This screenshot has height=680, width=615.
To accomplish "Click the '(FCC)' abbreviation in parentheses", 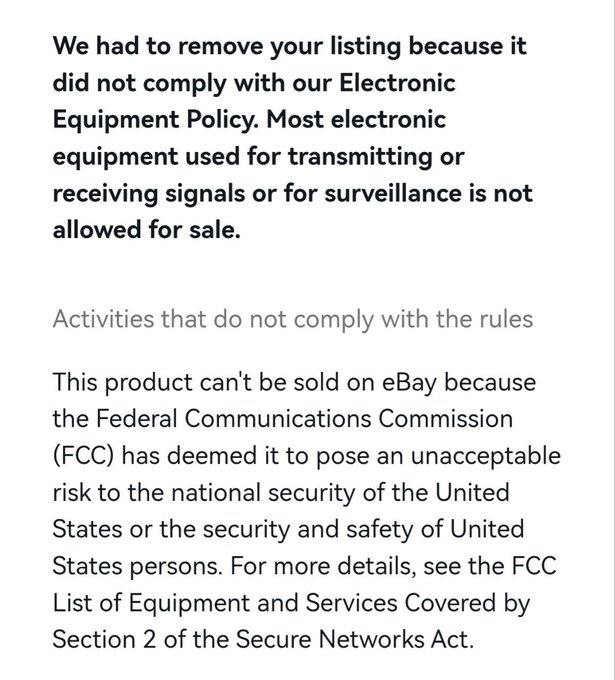I will point(83,457).
